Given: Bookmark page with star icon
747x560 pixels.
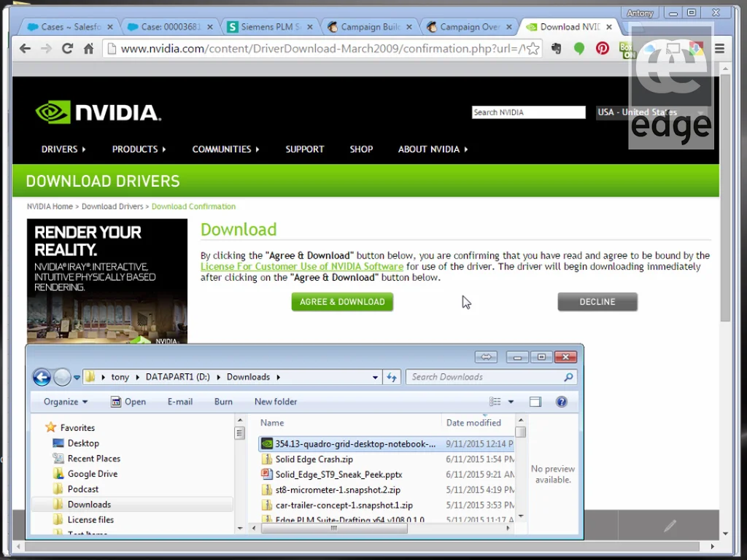Looking at the screenshot, I should click(x=533, y=49).
